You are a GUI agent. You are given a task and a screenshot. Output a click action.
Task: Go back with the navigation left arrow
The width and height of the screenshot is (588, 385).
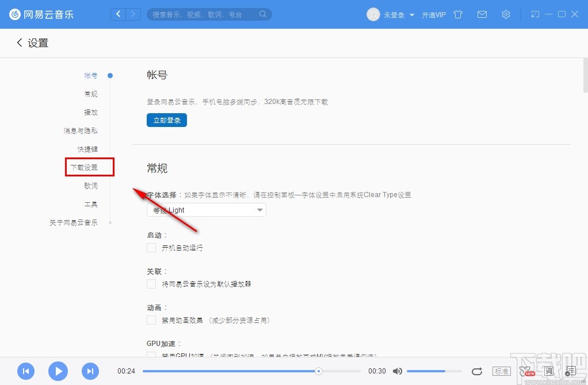pyautogui.click(x=118, y=14)
